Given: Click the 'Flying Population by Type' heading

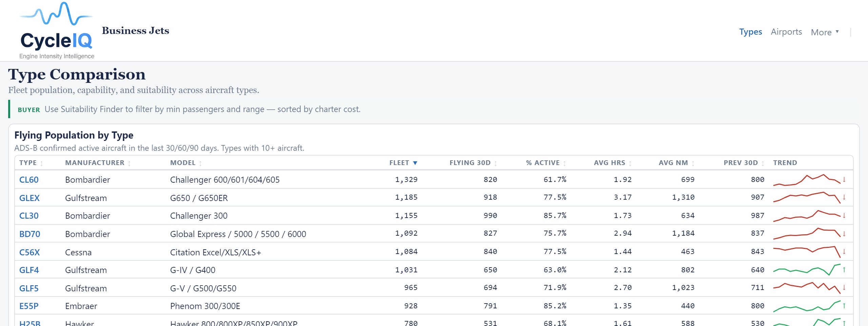Looking at the screenshot, I should [74, 135].
